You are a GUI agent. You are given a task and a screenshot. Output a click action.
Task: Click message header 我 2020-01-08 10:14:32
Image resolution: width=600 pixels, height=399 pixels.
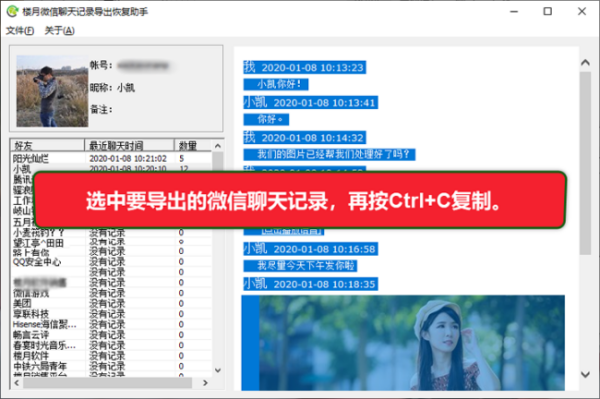coord(305,138)
